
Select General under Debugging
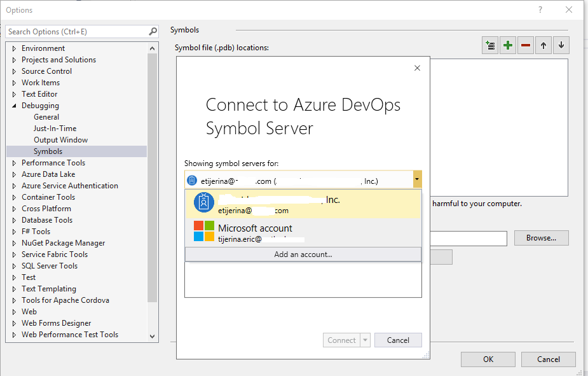pos(46,117)
